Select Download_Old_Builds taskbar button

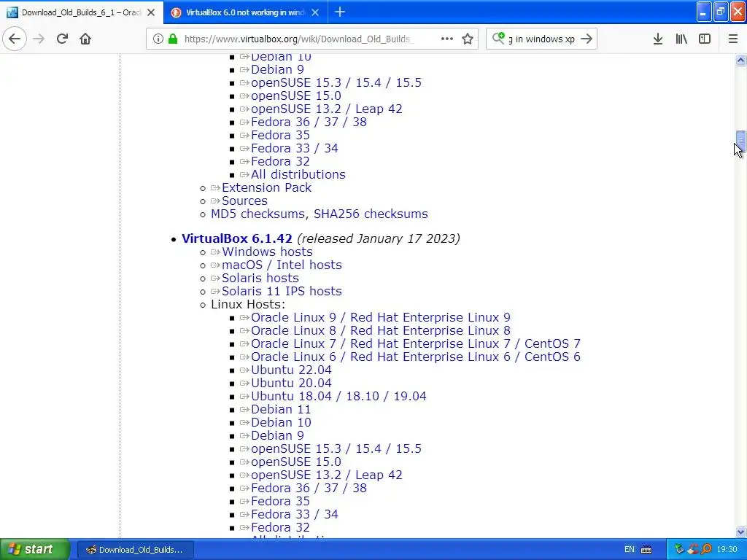point(135,550)
